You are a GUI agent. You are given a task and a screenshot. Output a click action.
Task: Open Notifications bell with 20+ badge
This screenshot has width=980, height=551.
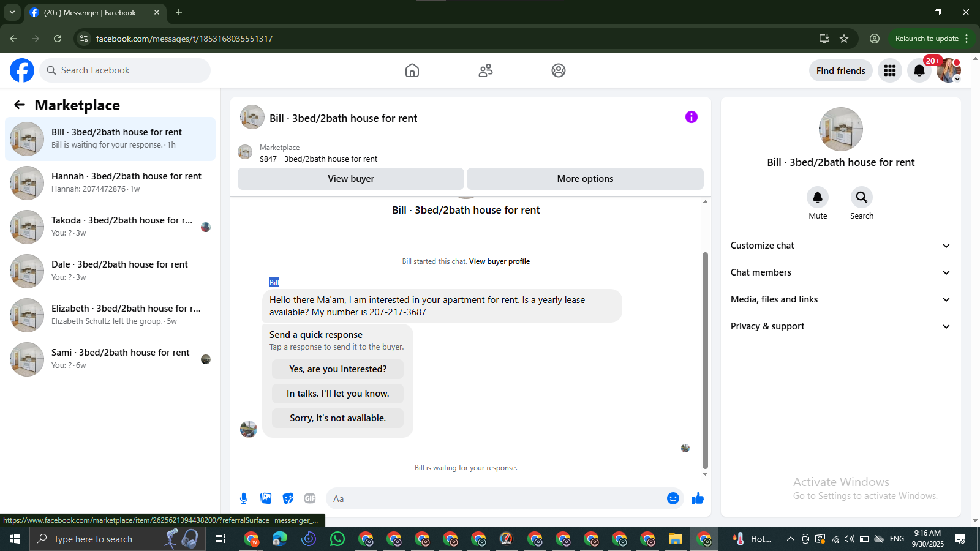(x=919, y=70)
